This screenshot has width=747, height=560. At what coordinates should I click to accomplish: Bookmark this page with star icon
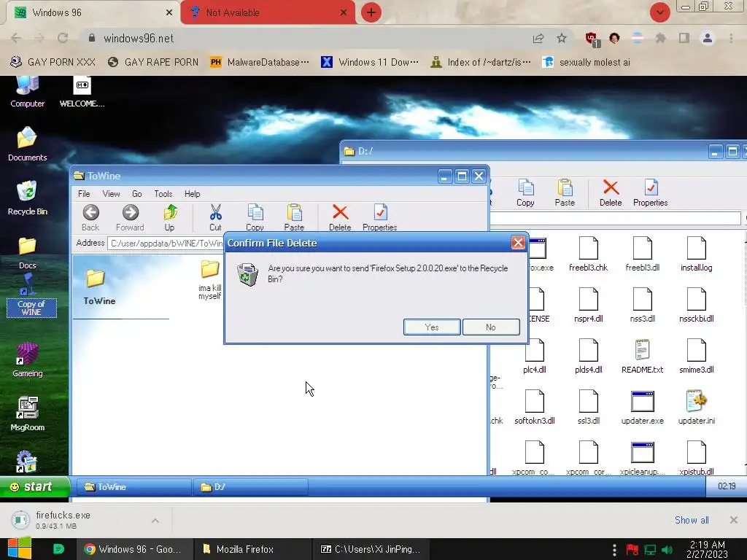click(562, 38)
